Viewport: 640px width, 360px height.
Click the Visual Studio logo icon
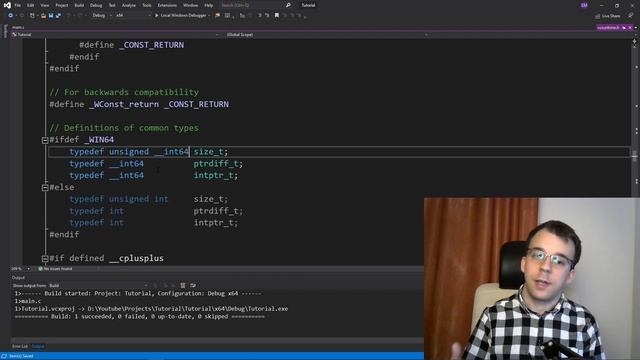[7, 5]
